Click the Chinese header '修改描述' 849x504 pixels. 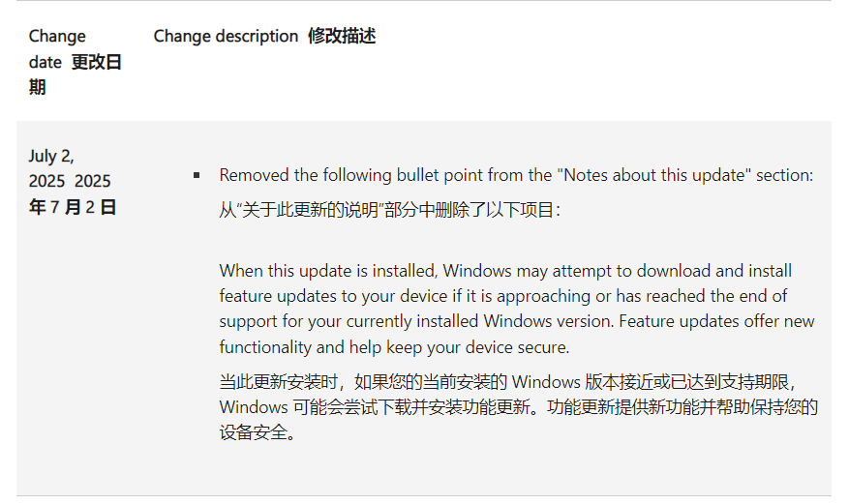(342, 36)
